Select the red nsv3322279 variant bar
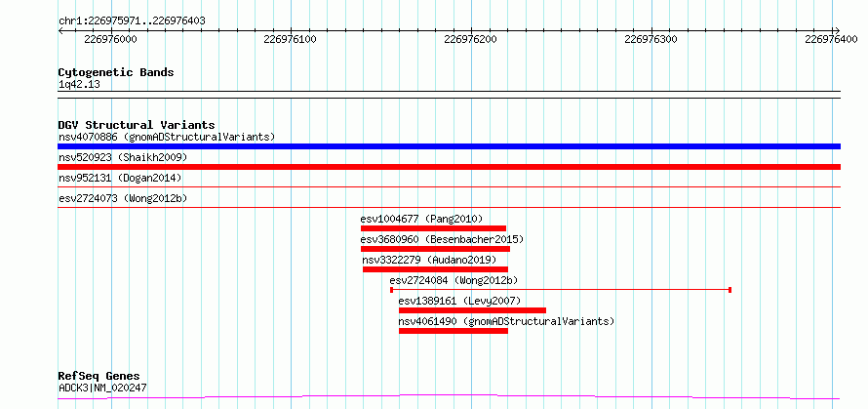 click(435, 269)
